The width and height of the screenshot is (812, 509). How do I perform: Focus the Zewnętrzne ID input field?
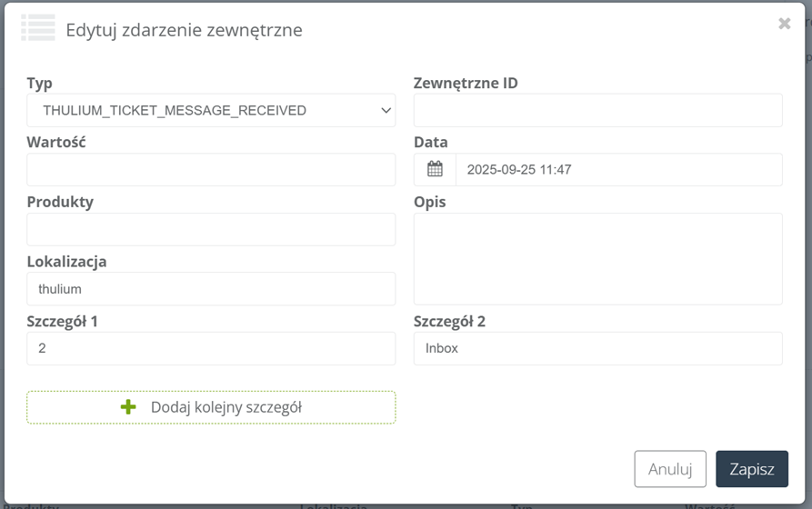(597, 110)
